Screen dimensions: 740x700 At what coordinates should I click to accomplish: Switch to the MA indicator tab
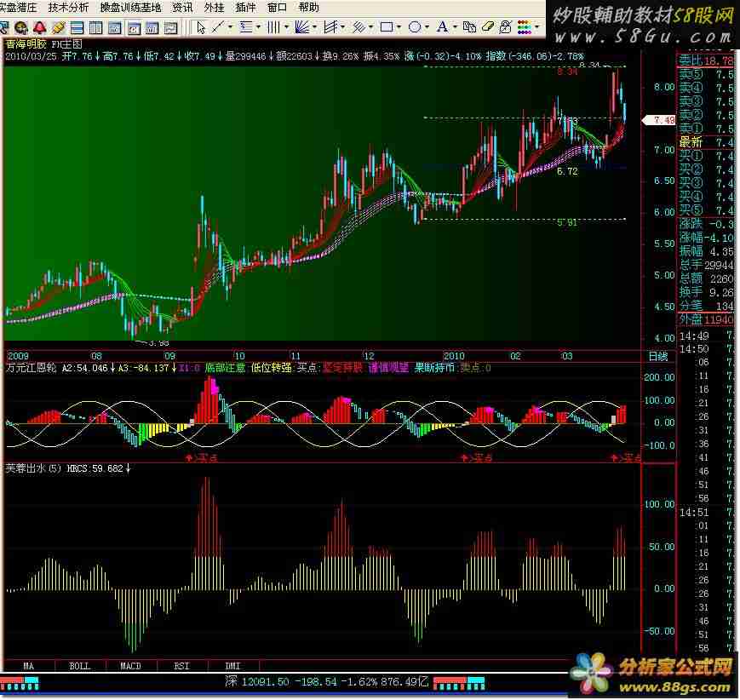tap(29, 666)
